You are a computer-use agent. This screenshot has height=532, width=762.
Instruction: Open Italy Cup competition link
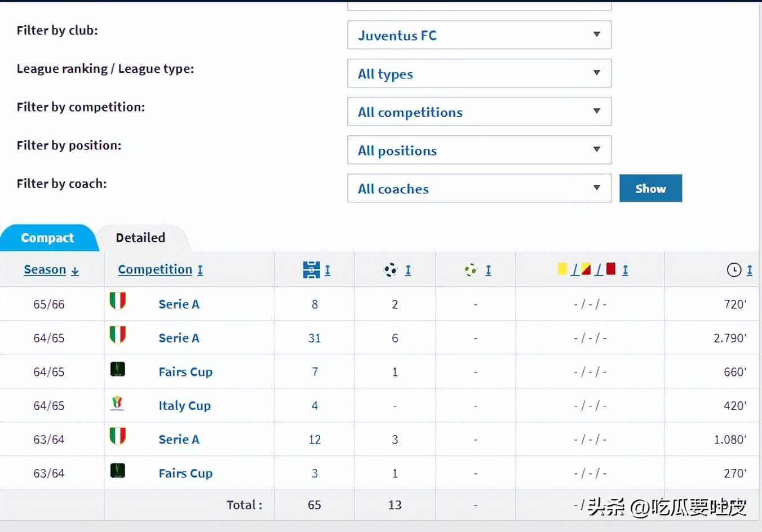tap(184, 406)
